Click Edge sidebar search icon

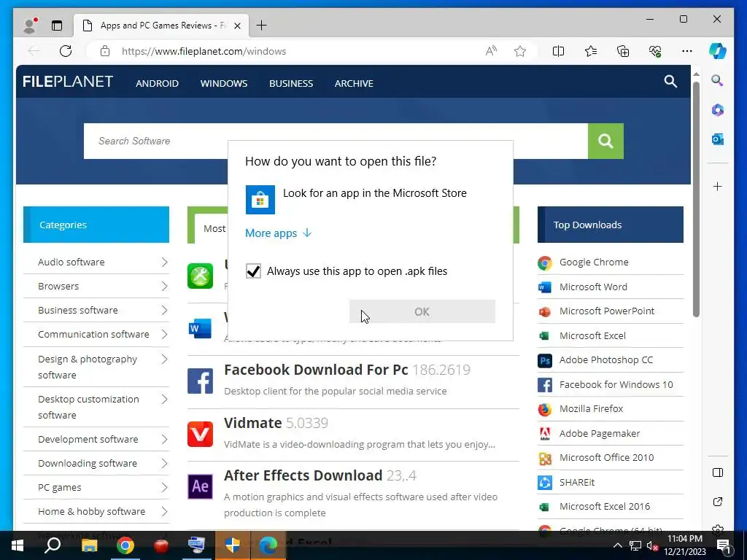click(x=718, y=80)
